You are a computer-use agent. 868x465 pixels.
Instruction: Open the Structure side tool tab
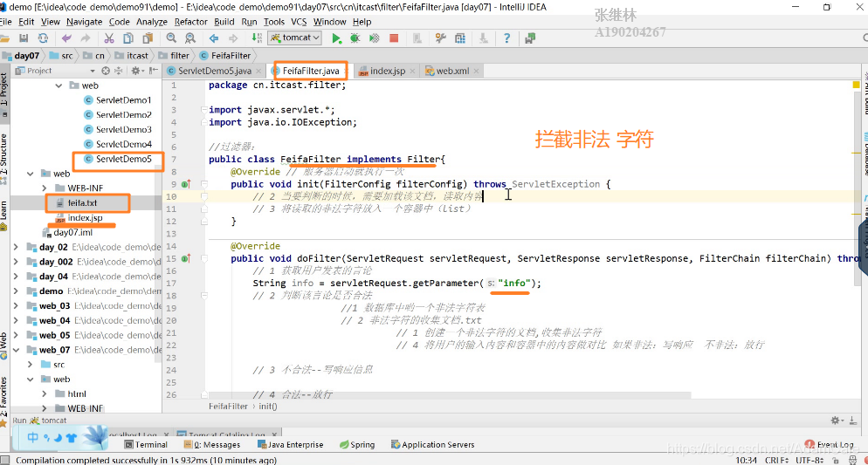(x=3, y=159)
